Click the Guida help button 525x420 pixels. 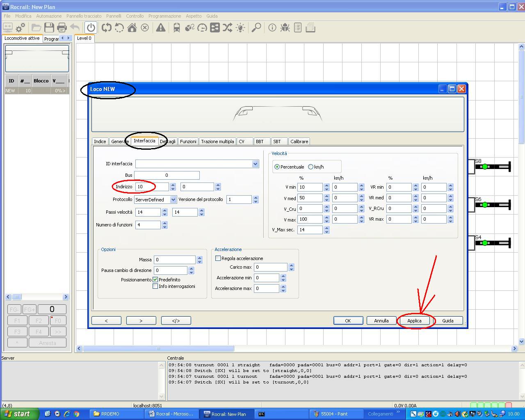point(447,321)
